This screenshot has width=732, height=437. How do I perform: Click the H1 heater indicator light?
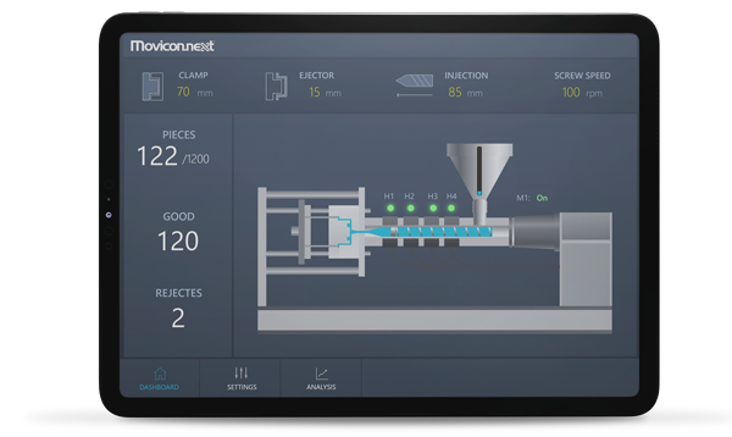tap(390, 208)
